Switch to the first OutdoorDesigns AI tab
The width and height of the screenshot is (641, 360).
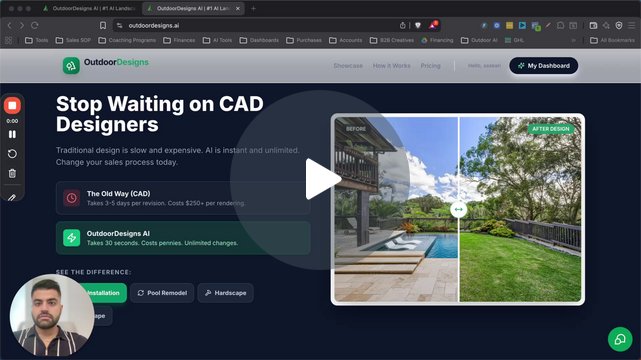(90, 8)
